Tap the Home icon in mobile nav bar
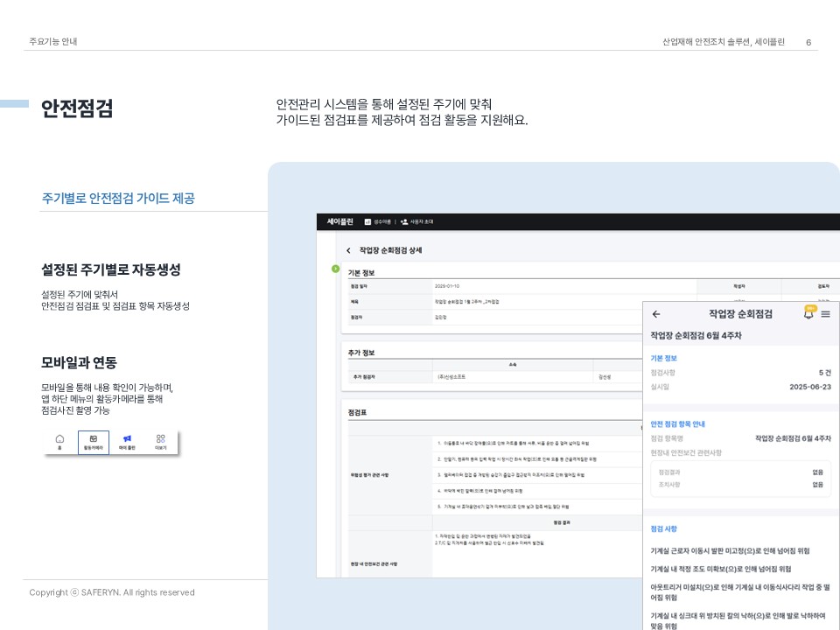The image size is (840, 630). click(59, 442)
